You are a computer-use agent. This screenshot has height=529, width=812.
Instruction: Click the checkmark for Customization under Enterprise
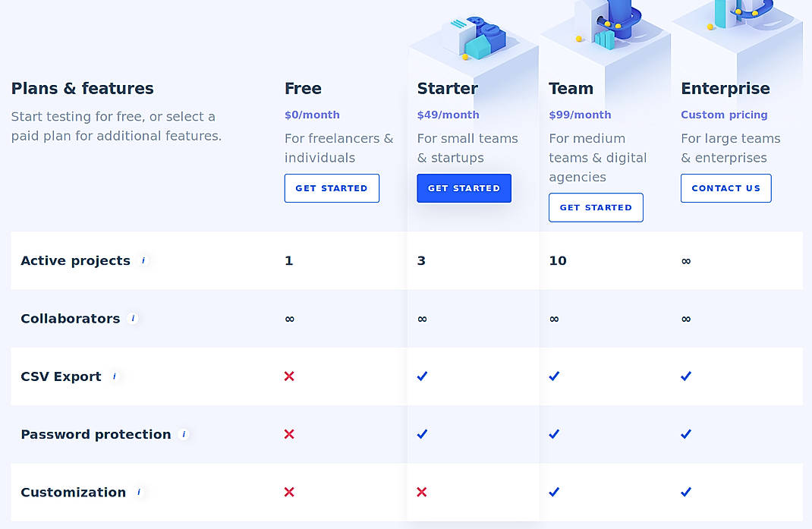click(686, 492)
